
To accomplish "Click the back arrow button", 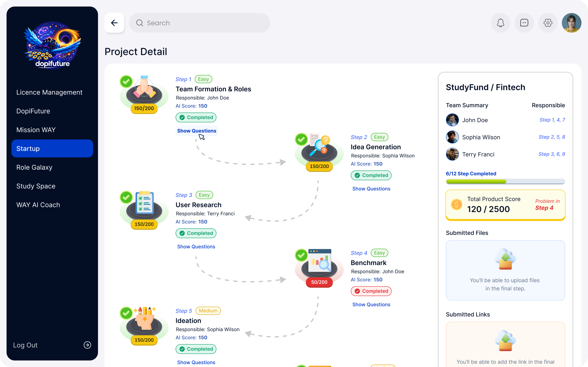I will pyautogui.click(x=114, y=23).
